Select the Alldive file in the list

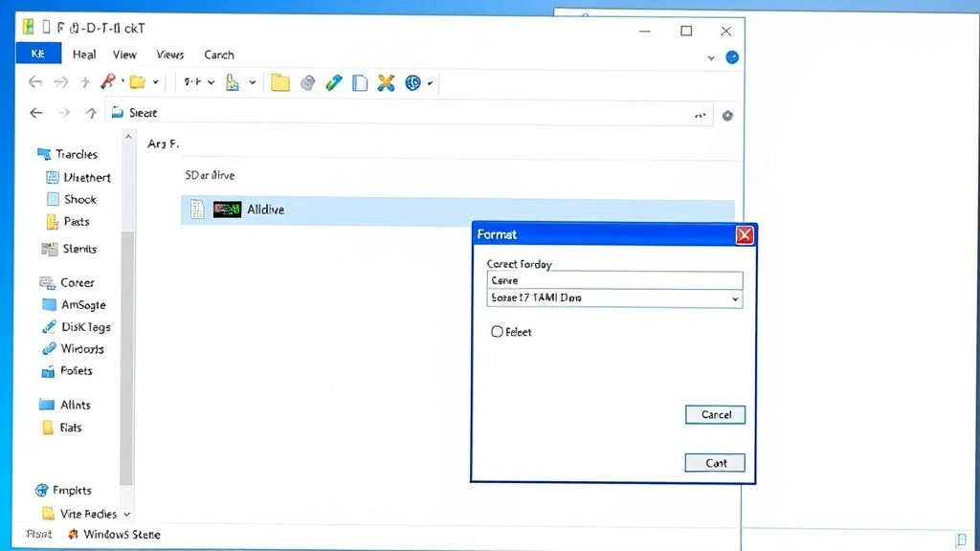(266, 209)
